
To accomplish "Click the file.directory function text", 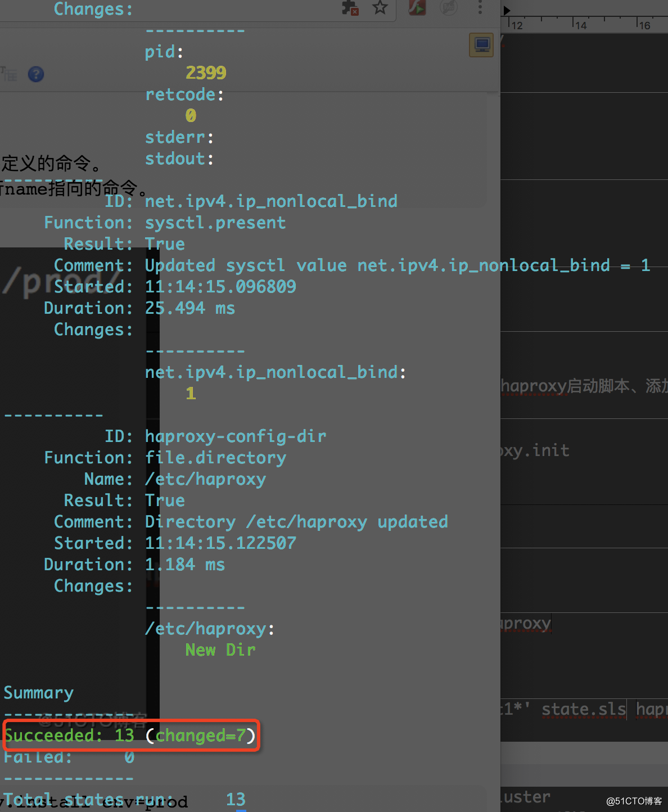I will pyautogui.click(x=215, y=458).
